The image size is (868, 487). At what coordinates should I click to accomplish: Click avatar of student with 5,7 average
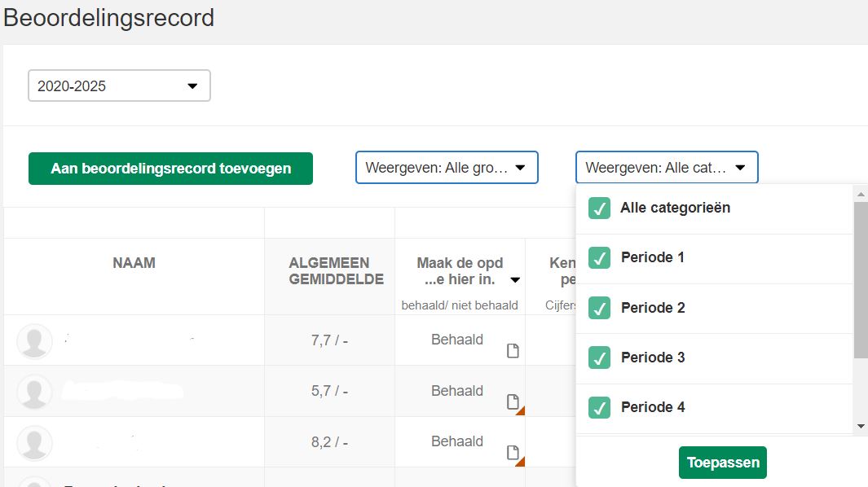pyautogui.click(x=34, y=392)
